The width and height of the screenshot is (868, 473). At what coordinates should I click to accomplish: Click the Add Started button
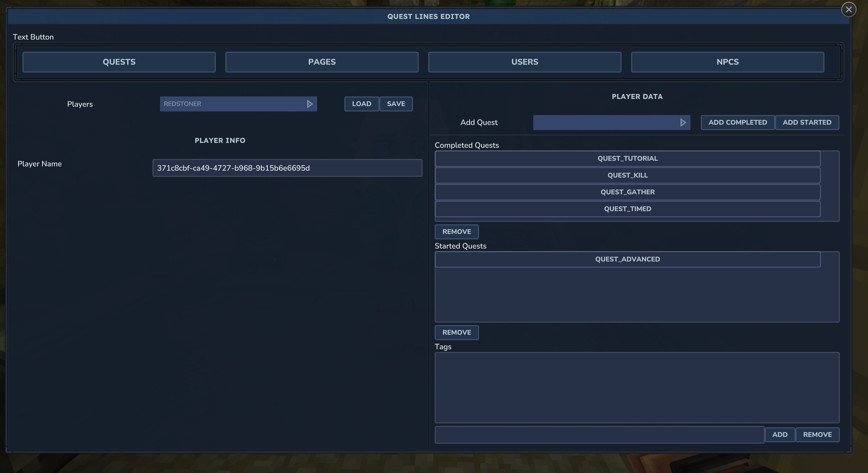[807, 123]
